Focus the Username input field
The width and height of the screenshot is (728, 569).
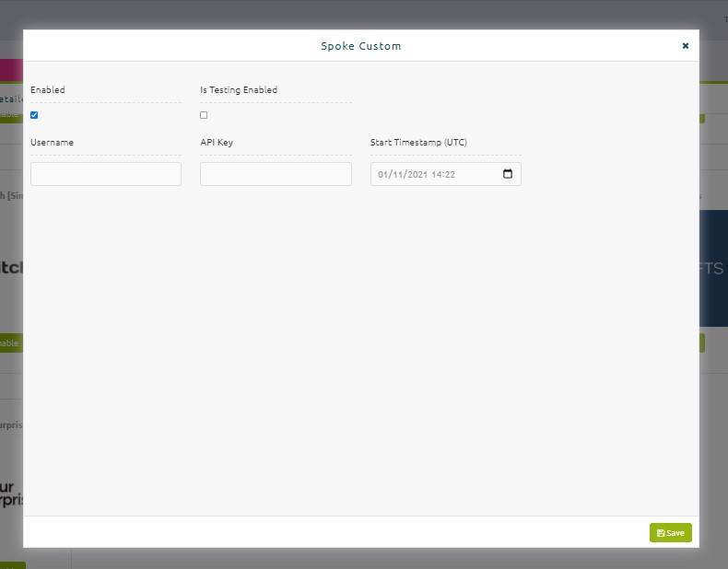point(106,174)
